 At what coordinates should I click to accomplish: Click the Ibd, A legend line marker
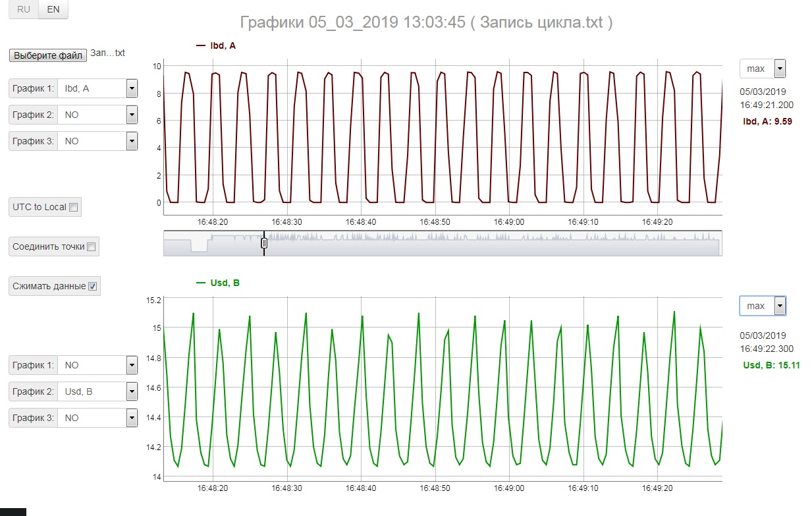pos(202,45)
